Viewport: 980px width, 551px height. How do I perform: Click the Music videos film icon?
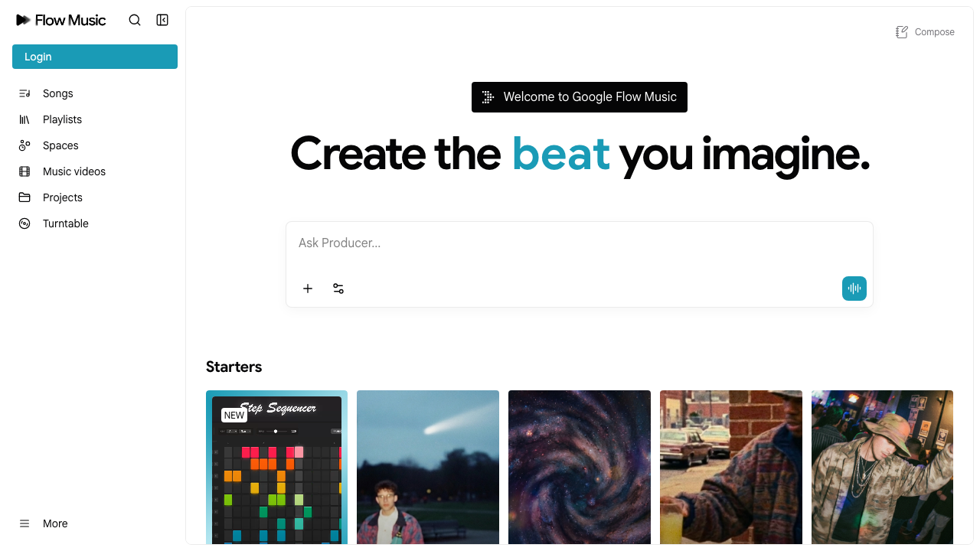click(24, 171)
